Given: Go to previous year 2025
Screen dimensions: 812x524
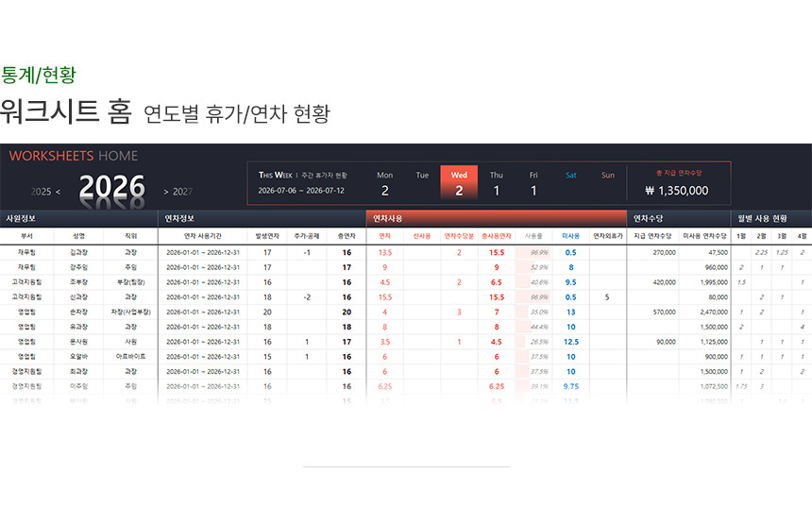Looking at the screenshot, I should click(x=45, y=191).
